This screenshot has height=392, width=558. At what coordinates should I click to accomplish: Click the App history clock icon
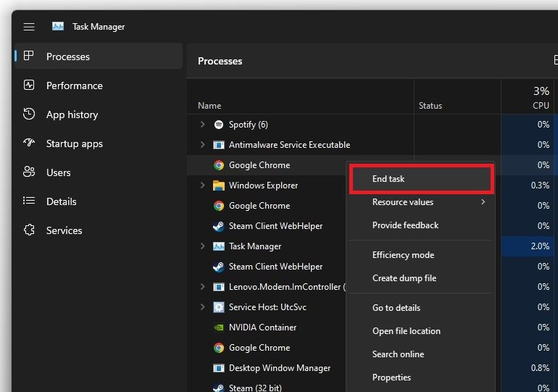(29, 114)
